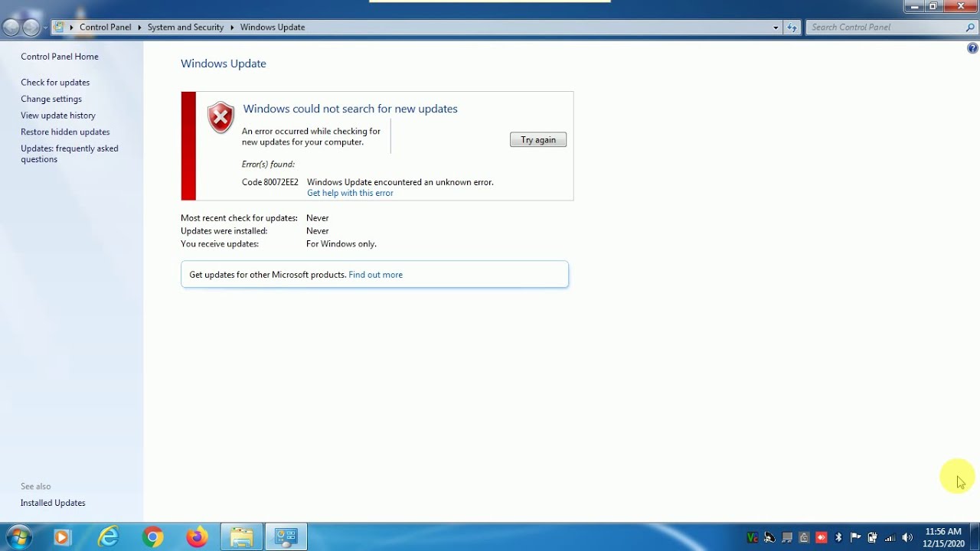980x551 pixels.
Task: Launch Windows Media Player from taskbar
Action: (x=61, y=538)
